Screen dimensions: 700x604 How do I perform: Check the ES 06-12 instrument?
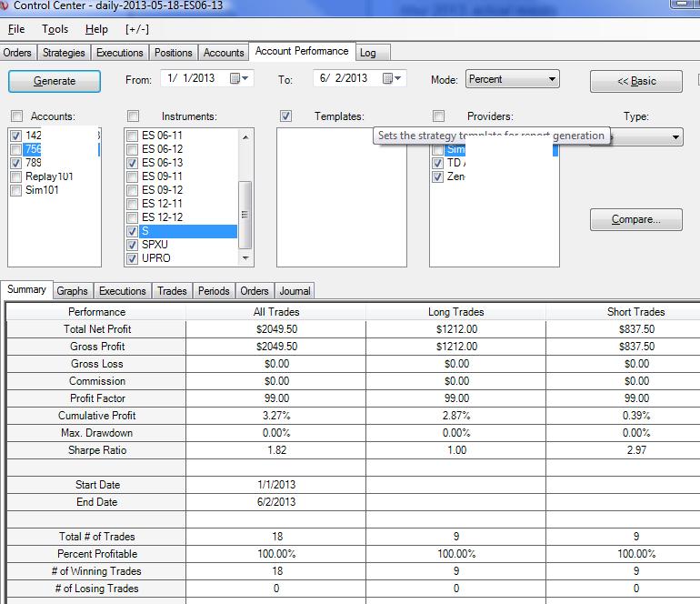point(132,149)
